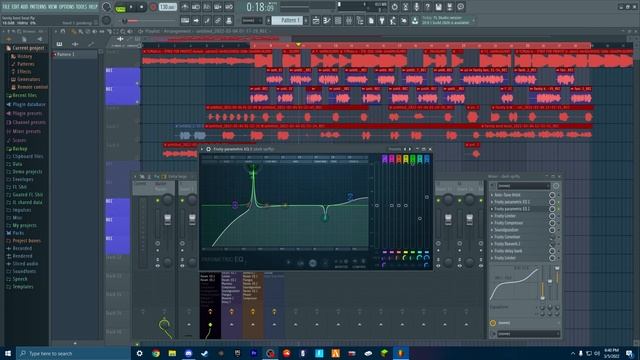The height and width of the screenshot is (360, 640).
Task: Open the OPTIONS menu
Action: [67, 7]
